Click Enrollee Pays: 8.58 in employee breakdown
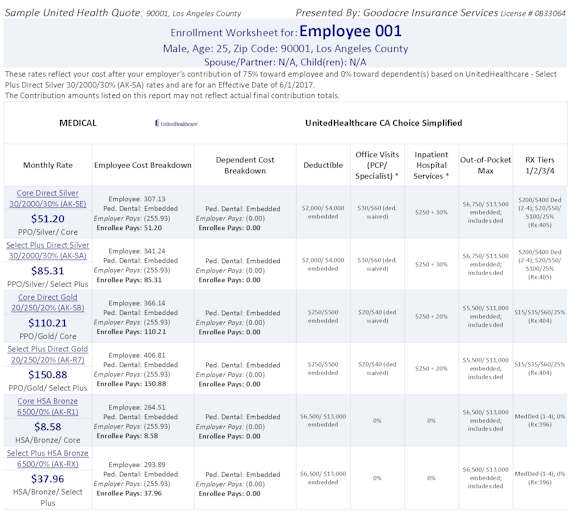The height and width of the screenshot is (512, 570). (127, 436)
